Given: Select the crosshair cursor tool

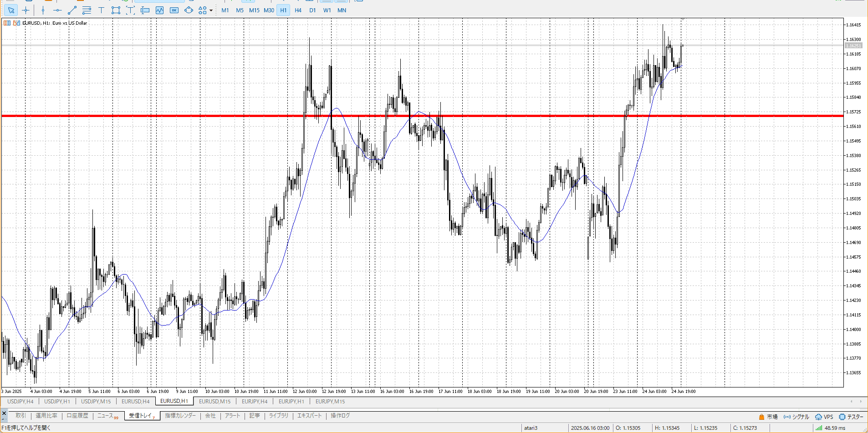Looking at the screenshot, I should 26,10.
